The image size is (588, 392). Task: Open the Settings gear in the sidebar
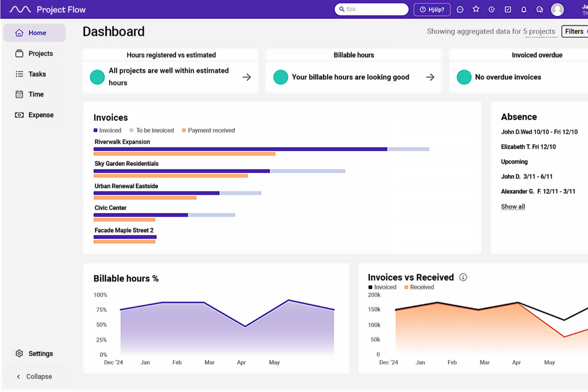pos(19,353)
